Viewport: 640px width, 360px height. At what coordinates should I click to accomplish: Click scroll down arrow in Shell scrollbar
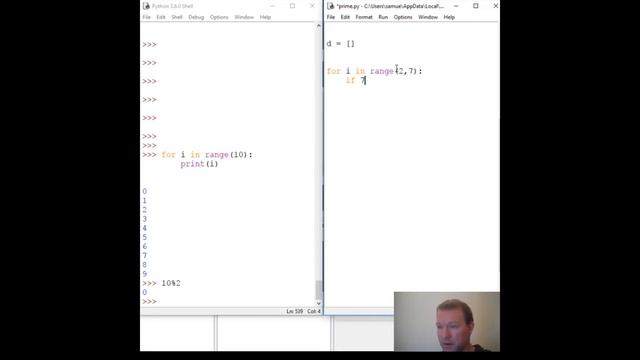(319, 303)
